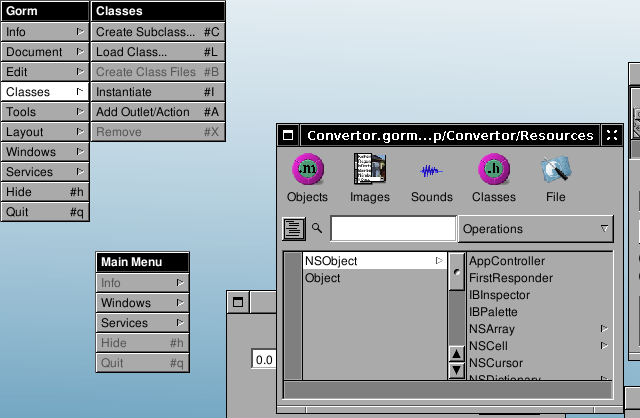This screenshot has width=640, height=418.
Task: Select Add Outlet/Action menu entry
Action: pos(157,112)
